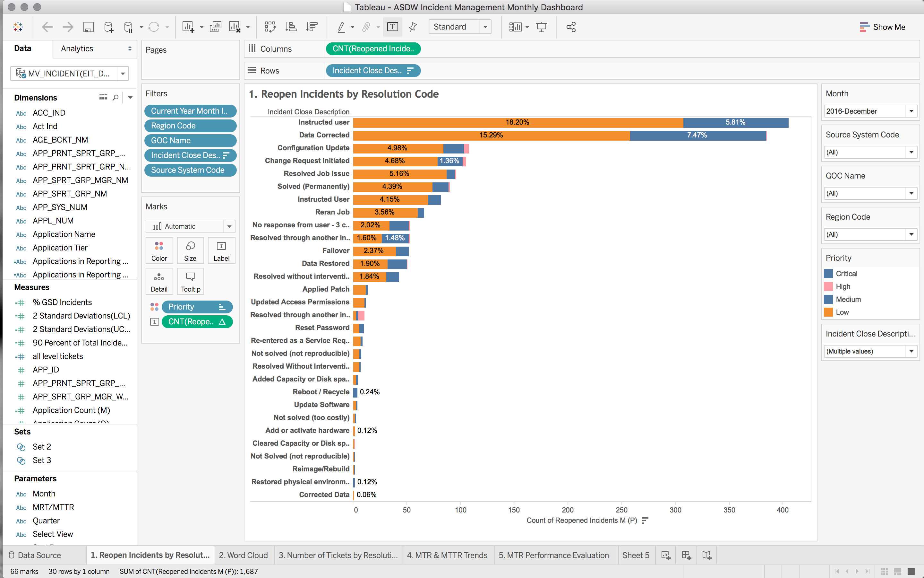
Task: Click the view data grid icon in Dimensions
Action: click(x=103, y=98)
